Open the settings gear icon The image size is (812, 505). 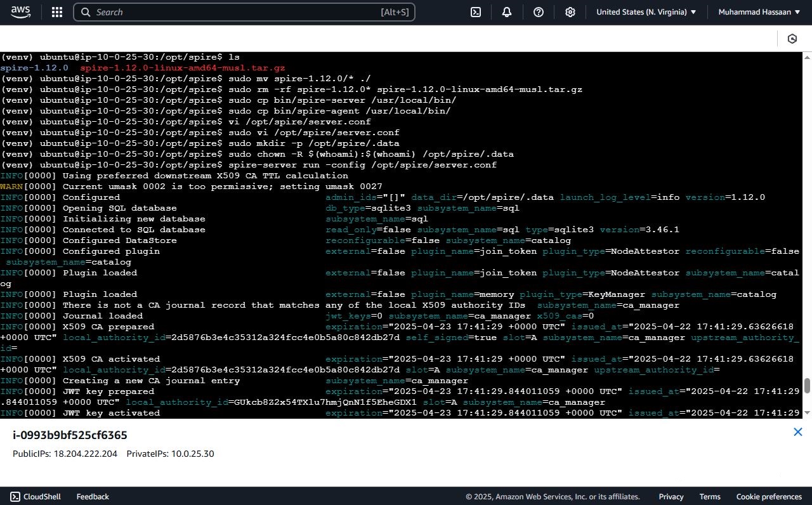point(570,12)
